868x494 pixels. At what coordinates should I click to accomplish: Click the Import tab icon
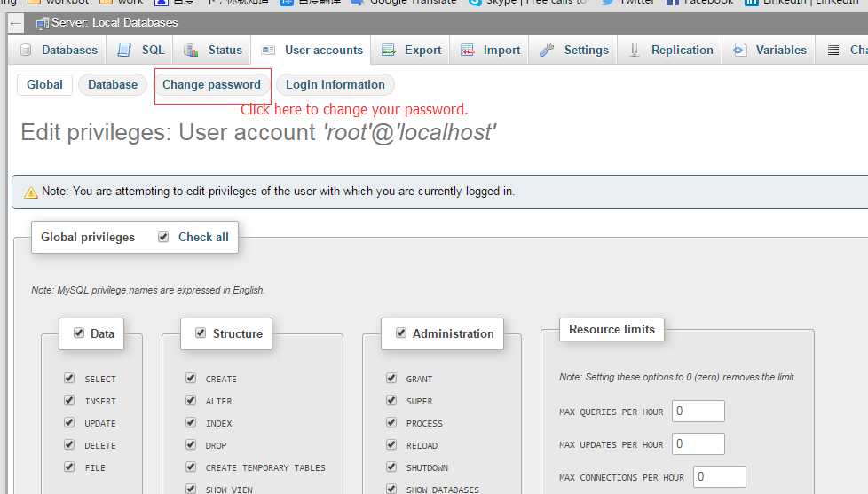[x=468, y=51]
